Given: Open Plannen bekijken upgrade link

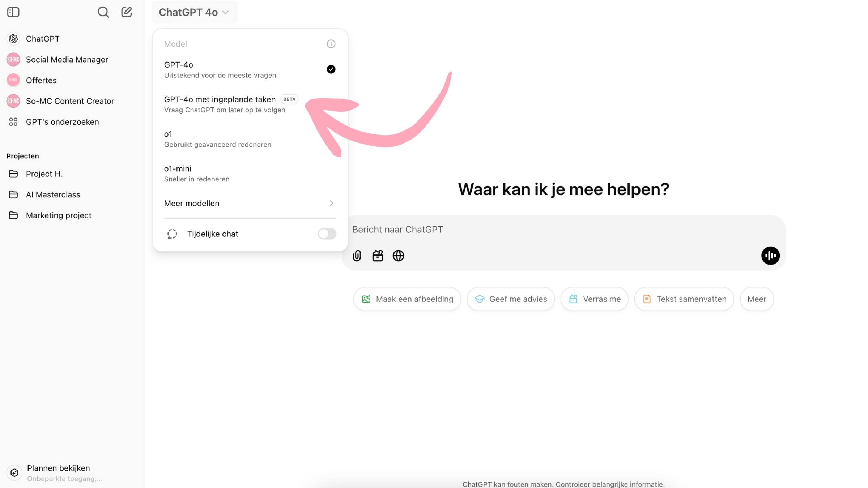Looking at the screenshot, I should coord(72,473).
